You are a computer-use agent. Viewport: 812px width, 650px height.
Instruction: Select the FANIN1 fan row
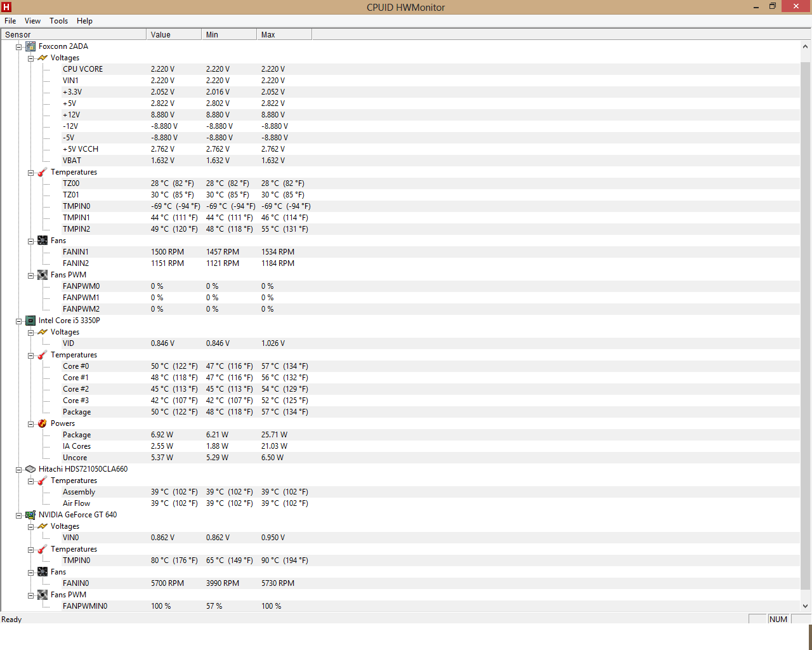tap(401, 252)
